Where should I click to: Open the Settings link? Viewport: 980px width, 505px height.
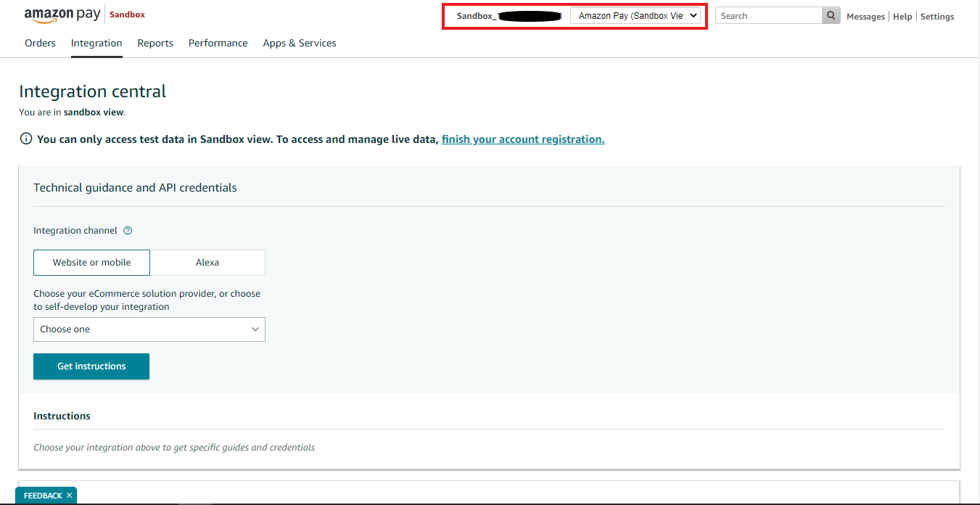937,16
